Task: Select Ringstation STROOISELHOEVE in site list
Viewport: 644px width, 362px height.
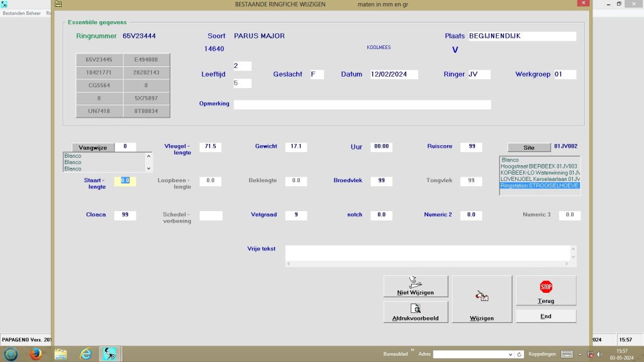Action: [x=539, y=185]
